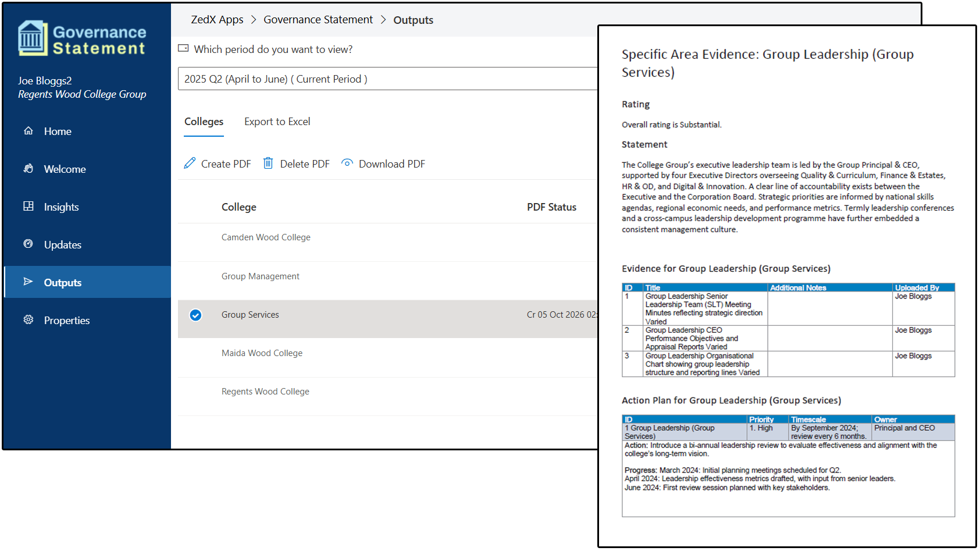Click the College column header
Image resolution: width=980 pixels, height=551 pixels.
[x=239, y=207]
